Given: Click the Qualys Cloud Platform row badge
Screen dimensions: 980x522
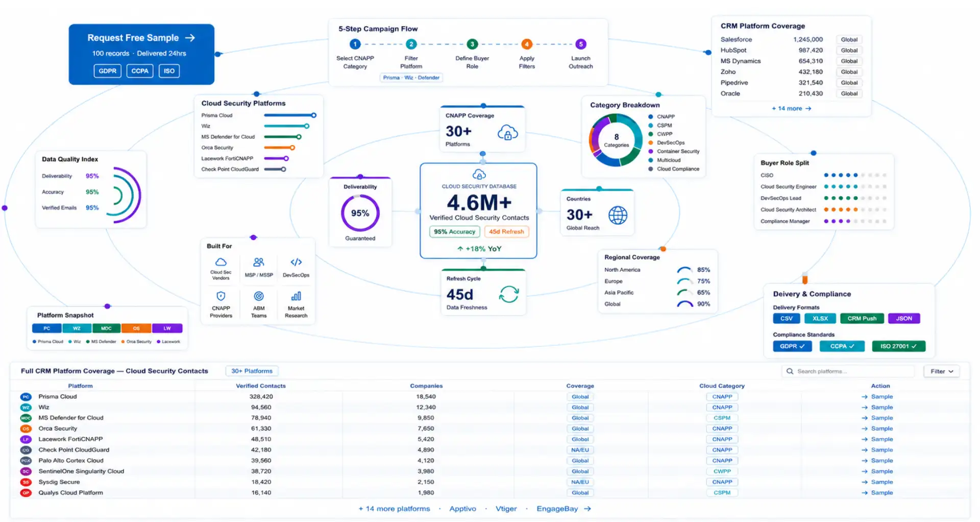Looking at the screenshot, I should (x=26, y=493).
